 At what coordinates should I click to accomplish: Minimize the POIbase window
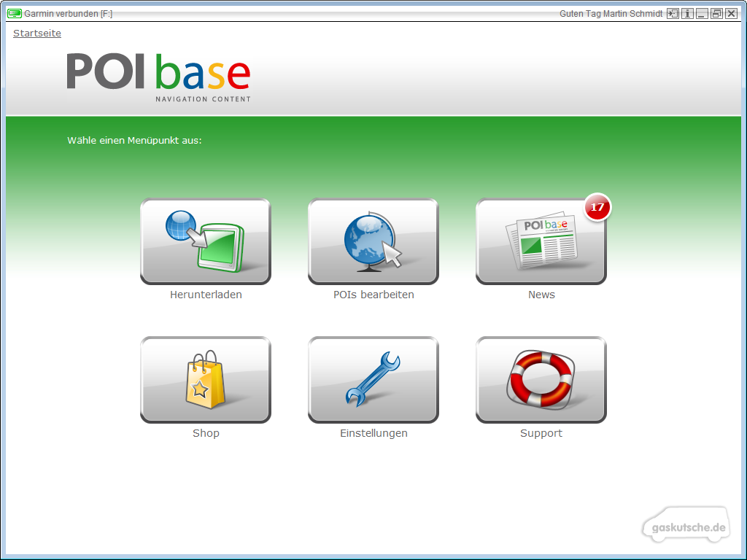(702, 13)
